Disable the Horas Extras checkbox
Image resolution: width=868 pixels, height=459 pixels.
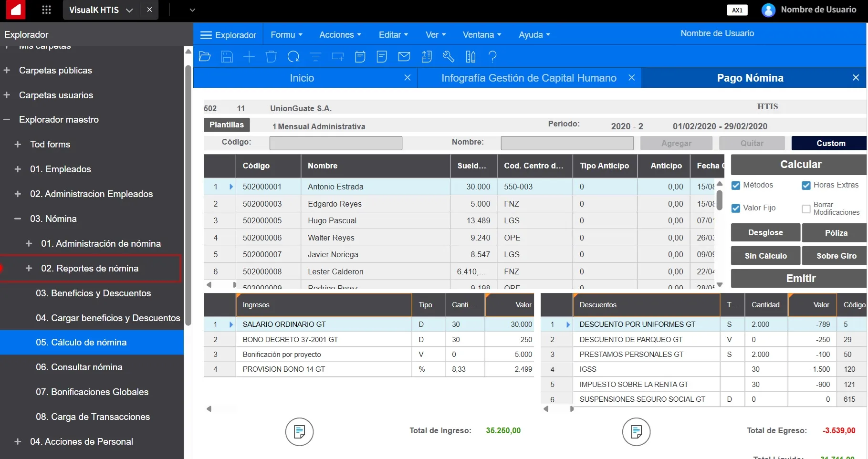(x=806, y=185)
